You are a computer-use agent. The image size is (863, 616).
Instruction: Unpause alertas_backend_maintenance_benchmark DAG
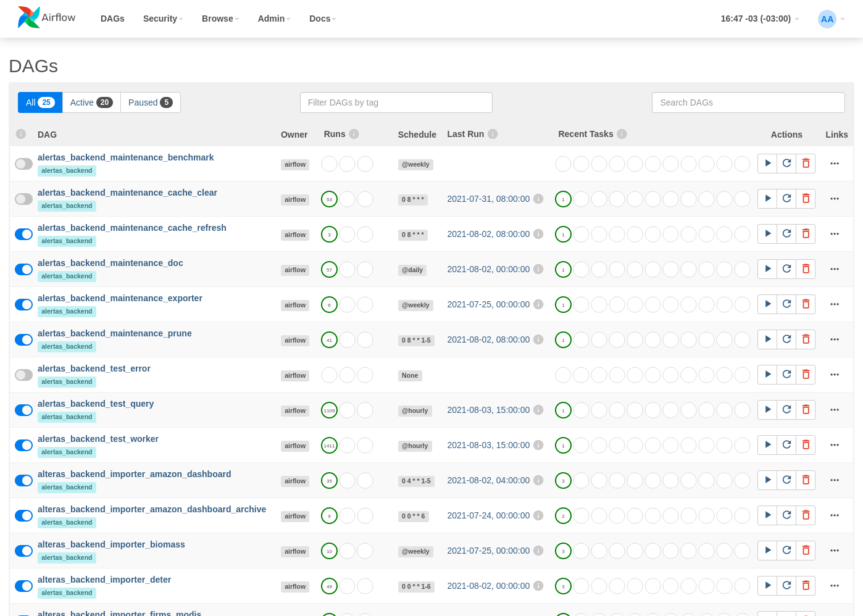pos(23,164)
